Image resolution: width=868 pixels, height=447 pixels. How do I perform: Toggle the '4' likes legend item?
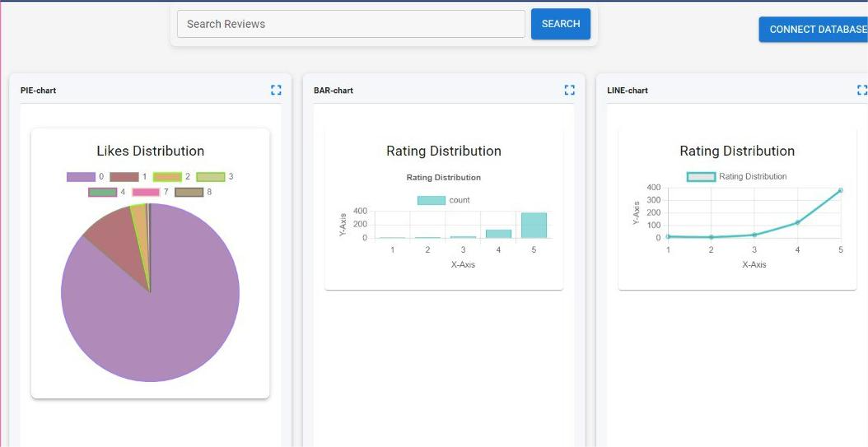click(x=102, y=192)
